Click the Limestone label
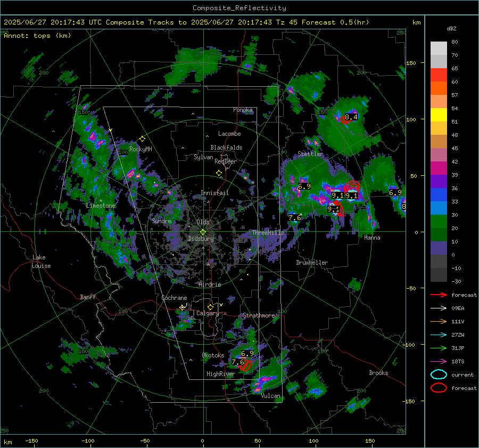Screen dimensions: 479x448 pyautogui.click(x=101, y=206)
